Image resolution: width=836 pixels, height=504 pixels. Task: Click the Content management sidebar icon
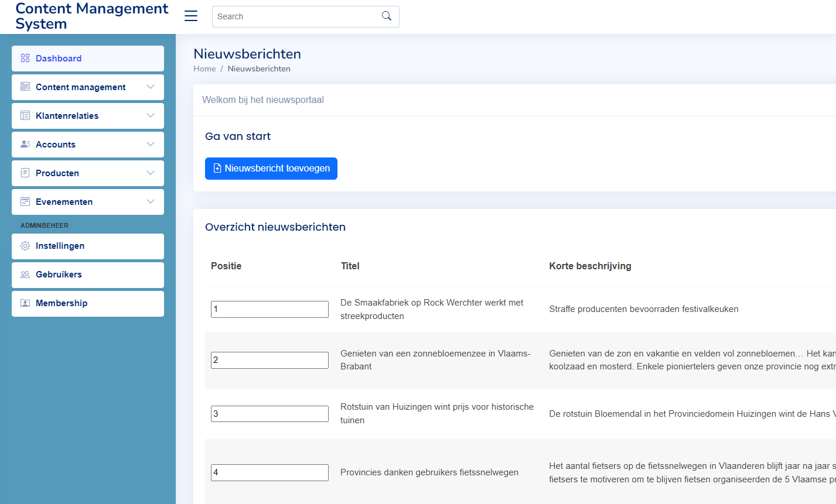25,87
